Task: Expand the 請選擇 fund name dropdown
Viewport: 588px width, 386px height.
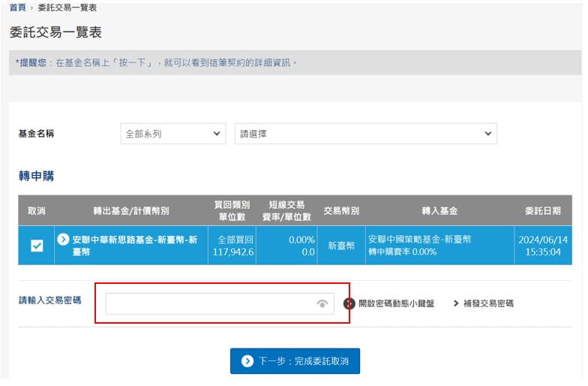Action: click(365, 134)
